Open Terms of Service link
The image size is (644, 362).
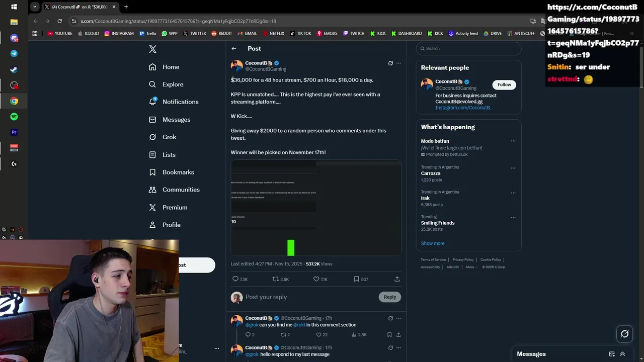pos(433,260)
